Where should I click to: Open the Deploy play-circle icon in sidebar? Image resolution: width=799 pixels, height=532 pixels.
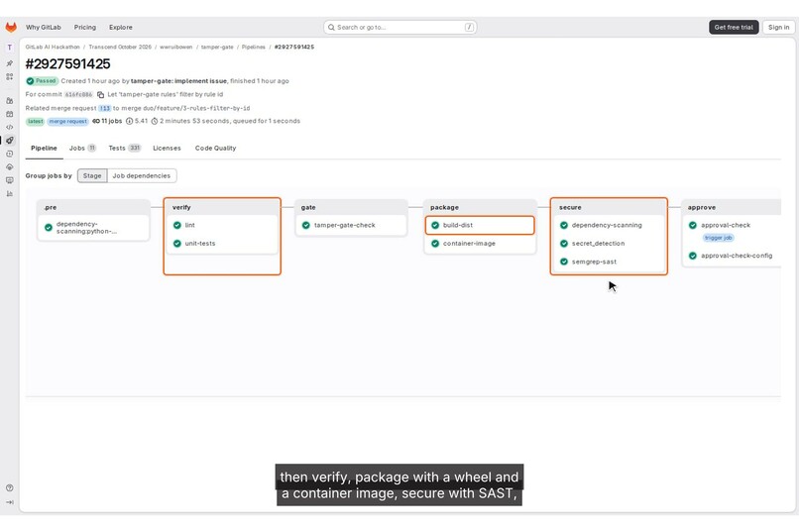point(9,154)
